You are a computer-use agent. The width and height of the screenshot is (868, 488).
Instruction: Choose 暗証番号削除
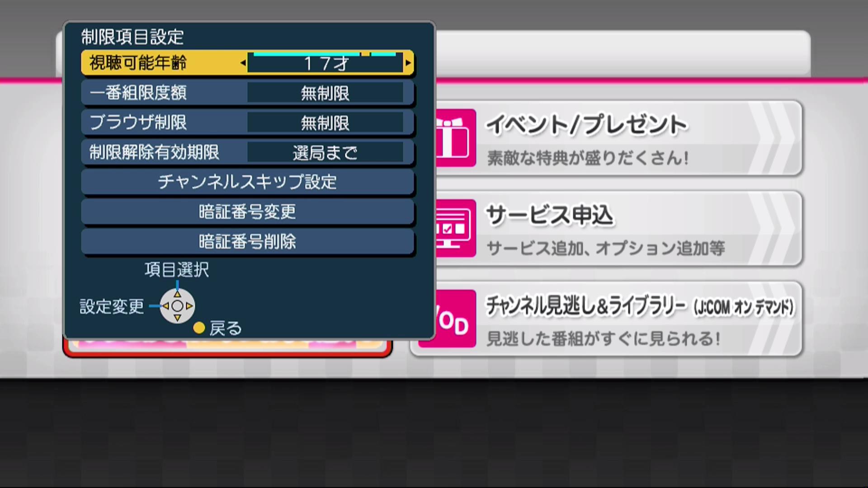coord(248,241)
